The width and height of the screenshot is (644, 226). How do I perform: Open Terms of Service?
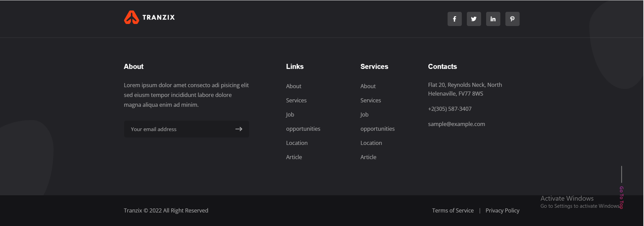point(453,210)
